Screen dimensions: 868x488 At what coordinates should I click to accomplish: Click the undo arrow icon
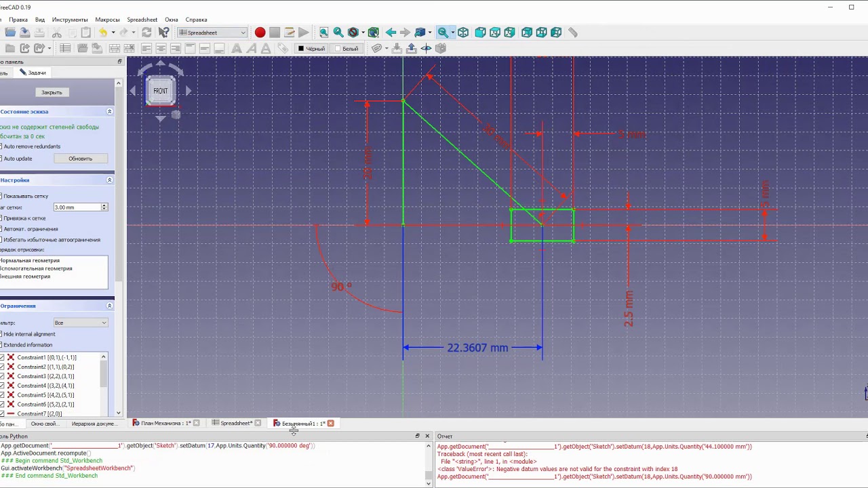click(103, 33)
